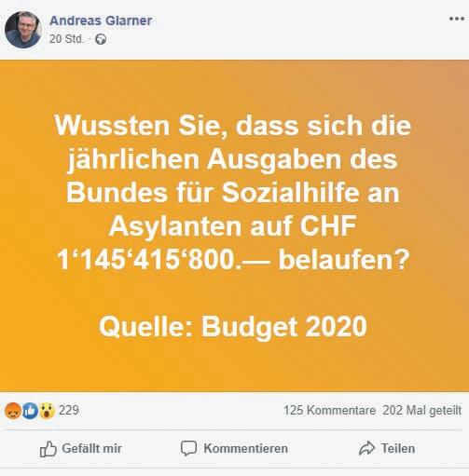Click the angry reaction emoji icon

13,411
